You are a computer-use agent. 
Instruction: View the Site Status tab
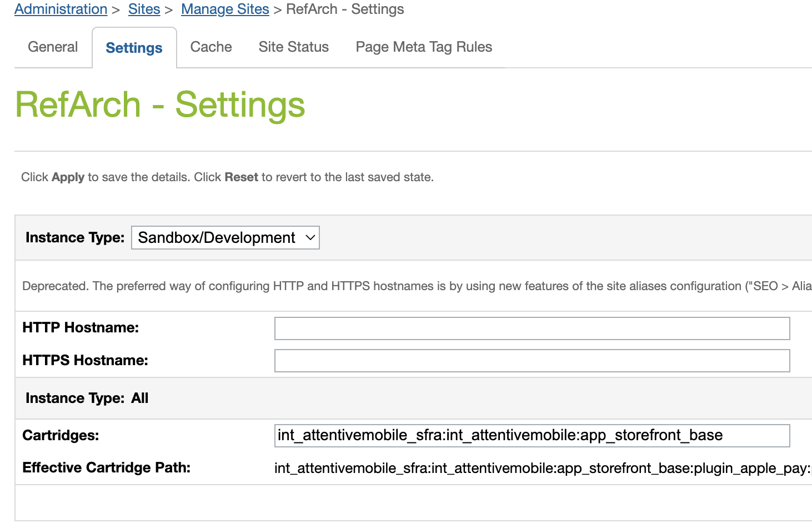point(293,47)
